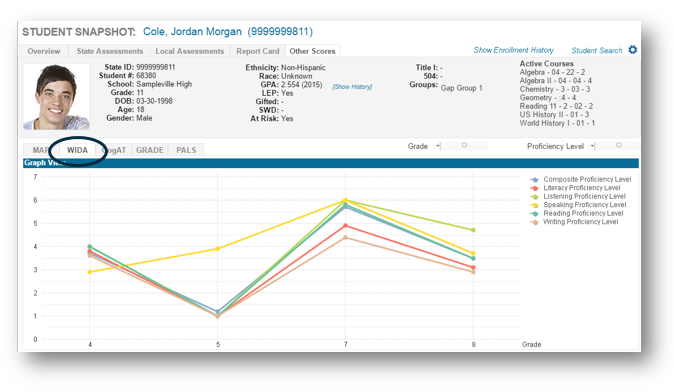
Task: Click course 'Reading 11 - 2 - 02 - 2'
Action: 556,106
